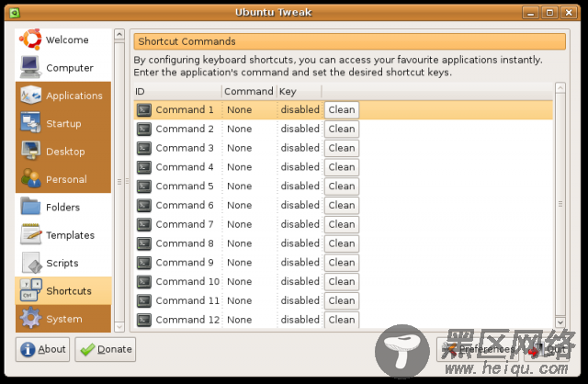Image resolution: width=588 pixels, height=384 pixels.
Task: Click the Key column header
Action: [300, 92]
